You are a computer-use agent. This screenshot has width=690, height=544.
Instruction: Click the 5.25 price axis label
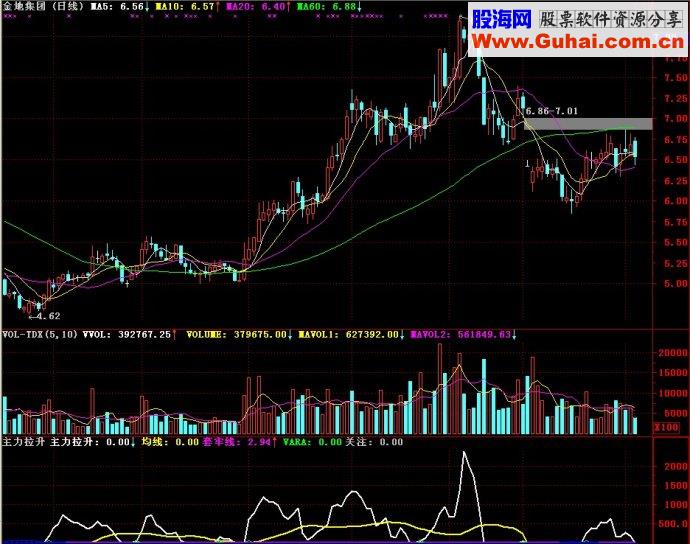pos(675,263)
